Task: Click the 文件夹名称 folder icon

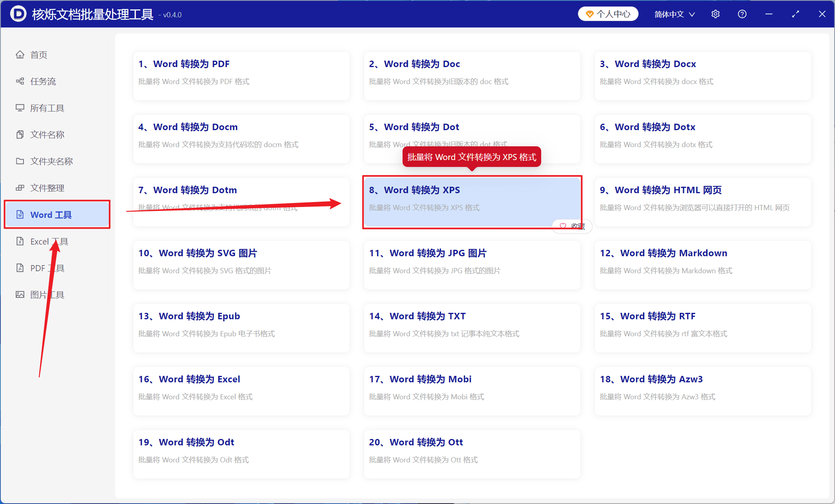Action: 20,161
